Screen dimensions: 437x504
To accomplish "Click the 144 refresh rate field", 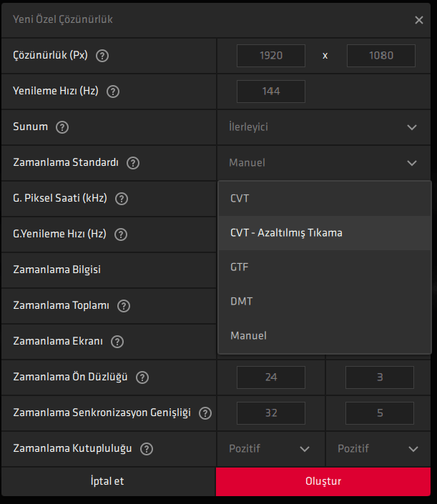I will click(x=271, y=92).
